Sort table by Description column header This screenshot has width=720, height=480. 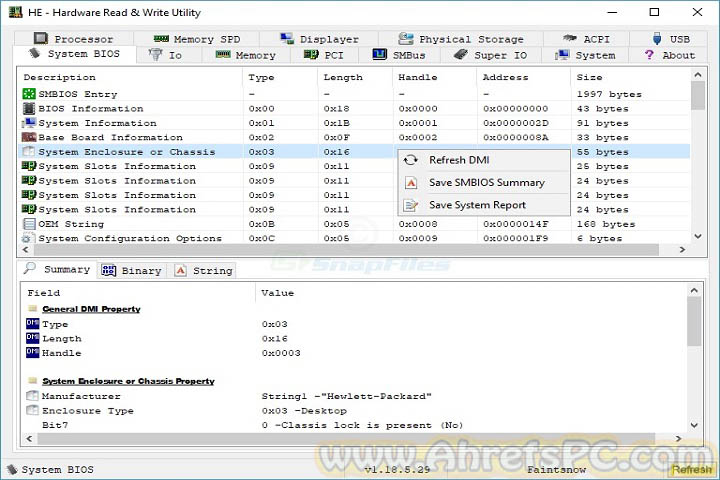point(130,77)
